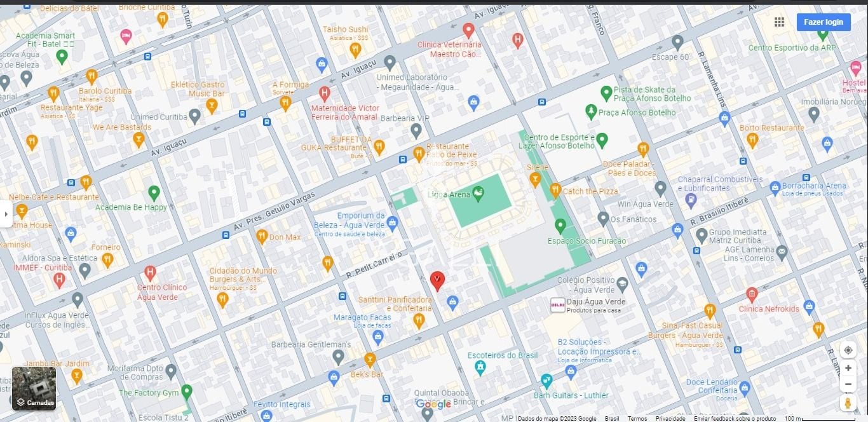The width and height of the screenshot is (868, 422).
Task: Click Academia Smart Fit Batel marker
Action: 62,57
